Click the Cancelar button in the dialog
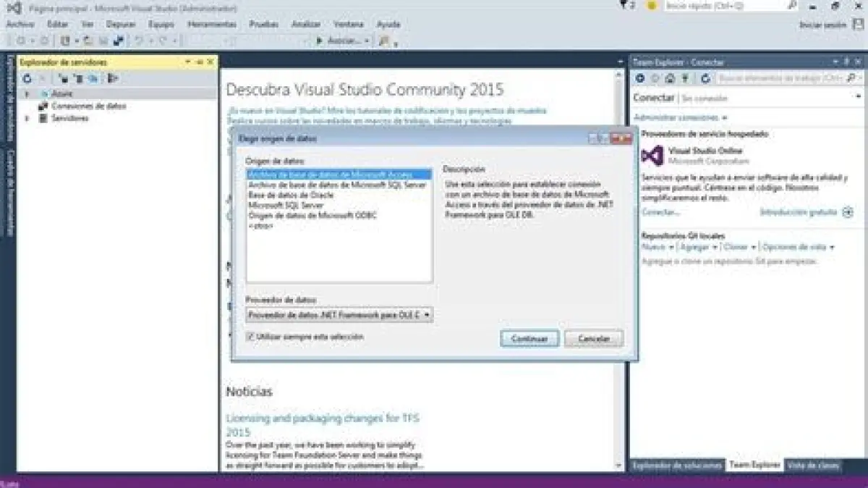Viewport: 868px width, 488px height. click(x=593, y=339)
